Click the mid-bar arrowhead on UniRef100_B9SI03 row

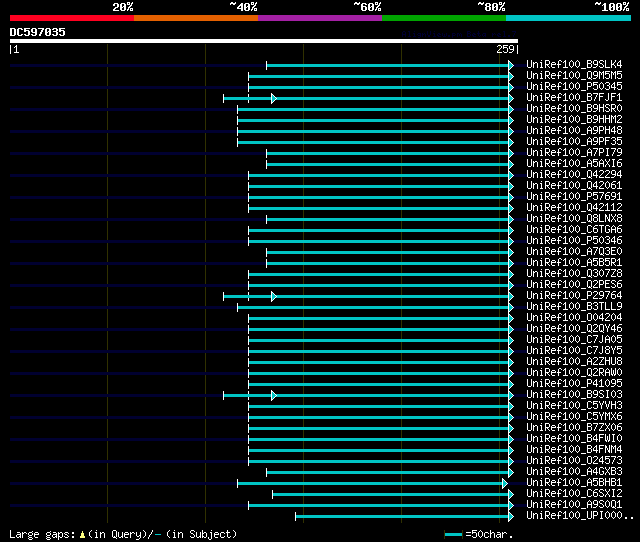click(274, 396)
